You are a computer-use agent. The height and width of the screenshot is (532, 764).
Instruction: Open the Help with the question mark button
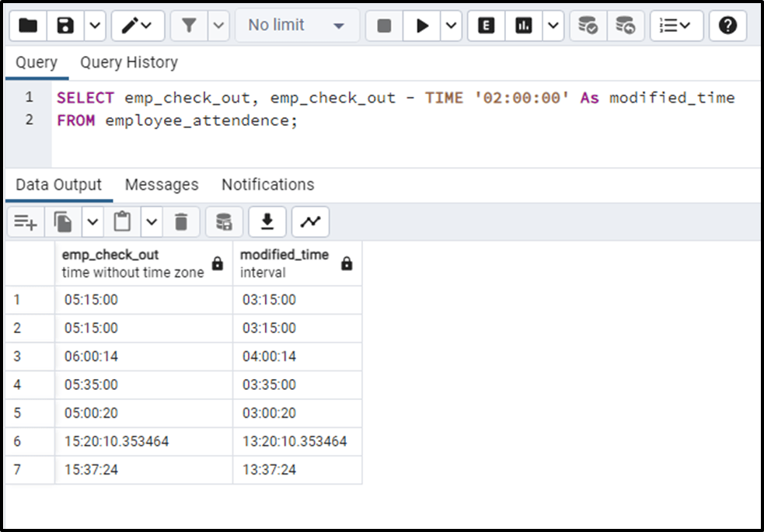[727, 25]
